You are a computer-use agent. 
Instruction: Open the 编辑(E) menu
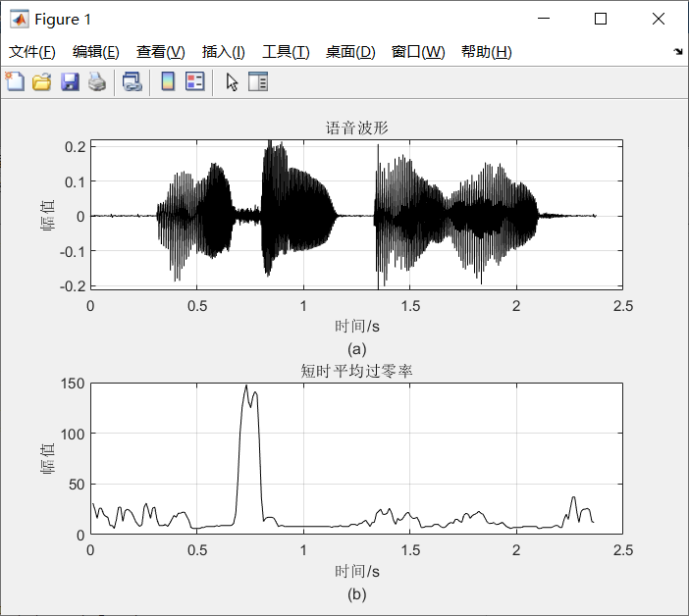click(x=96, y=52)
